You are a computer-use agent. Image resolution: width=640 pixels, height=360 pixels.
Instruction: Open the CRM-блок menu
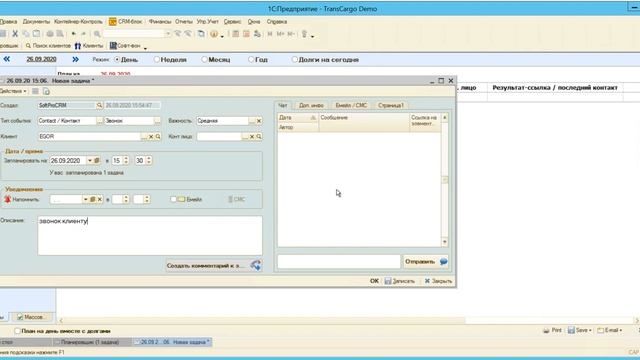(x=126, y=22)
